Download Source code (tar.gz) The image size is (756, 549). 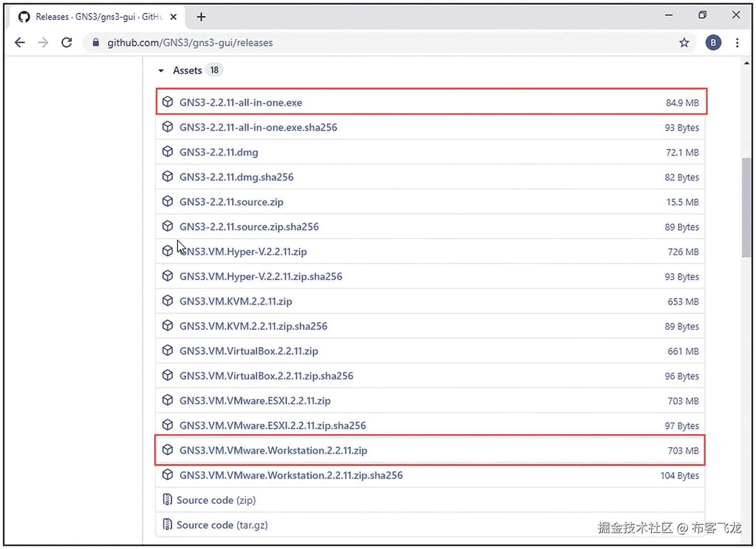(x=222, y=525)
